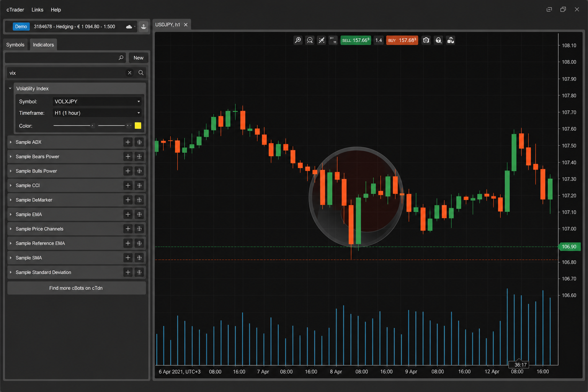Click search icon in top search field
The height and width of the screenshot is (392, 588).
[x=121, y=58]
